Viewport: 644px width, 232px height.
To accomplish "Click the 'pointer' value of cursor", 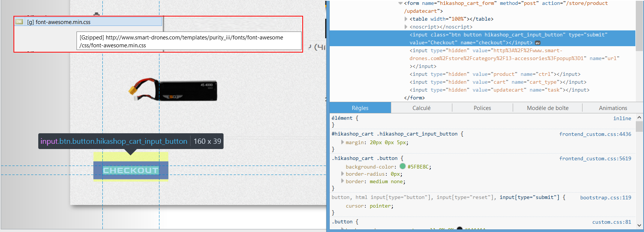I will [x=380, y=206].
